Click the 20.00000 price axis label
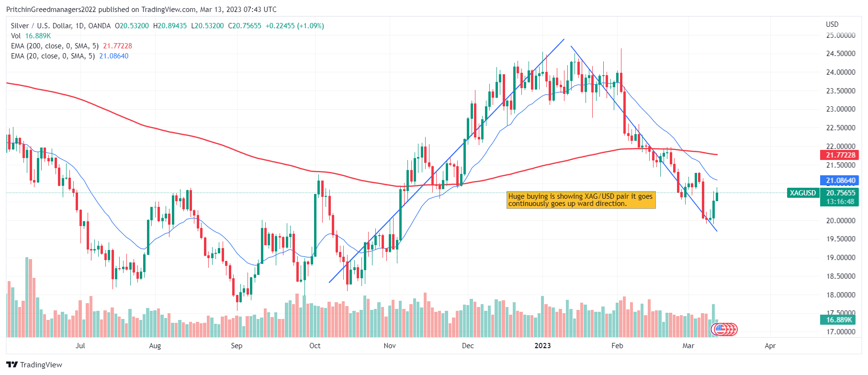Screen dimensions: 868x375 click(841, 221)
